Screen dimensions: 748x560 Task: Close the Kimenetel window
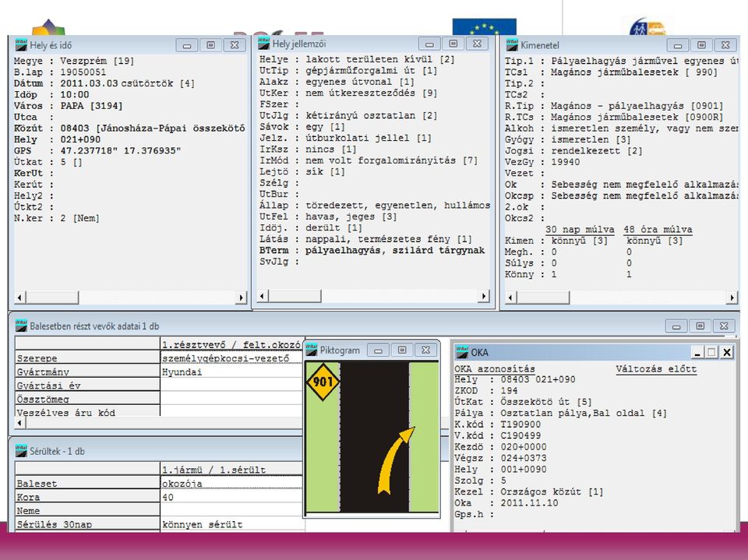725,45
